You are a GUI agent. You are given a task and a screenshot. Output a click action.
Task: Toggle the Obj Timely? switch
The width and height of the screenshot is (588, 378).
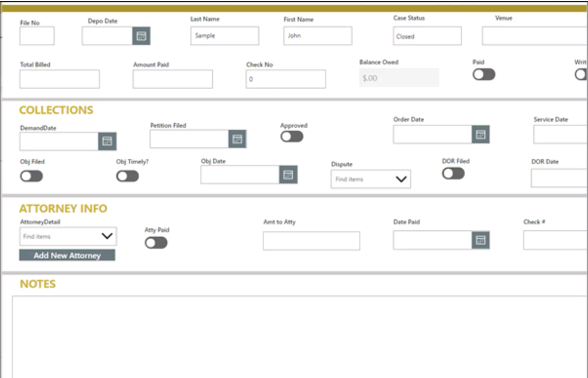(128, 176)
